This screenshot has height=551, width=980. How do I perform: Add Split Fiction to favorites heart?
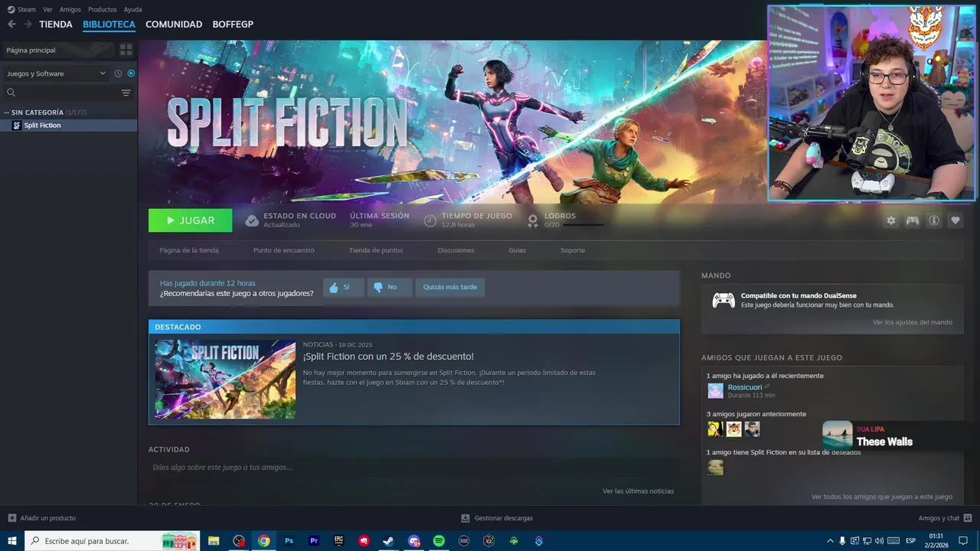[955, 220]
